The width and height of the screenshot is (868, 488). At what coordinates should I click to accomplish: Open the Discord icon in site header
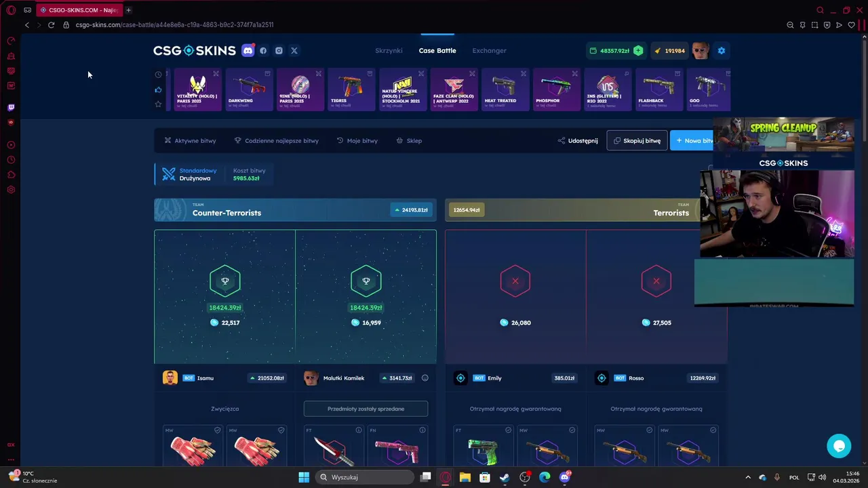tap(248, 50)
